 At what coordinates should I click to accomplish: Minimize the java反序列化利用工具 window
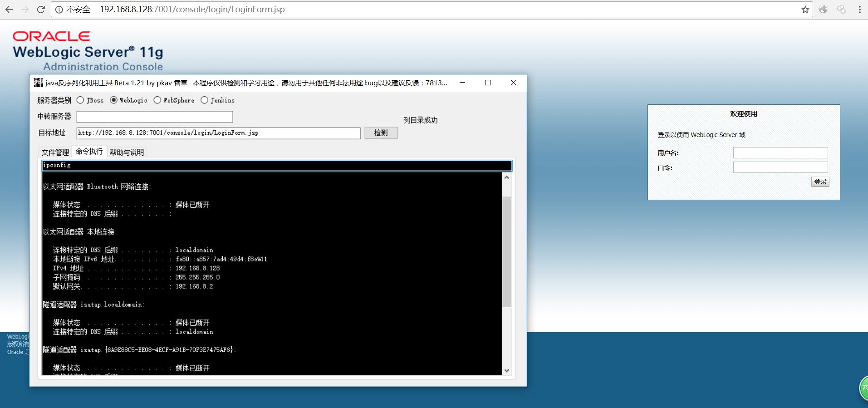point(462,83)
